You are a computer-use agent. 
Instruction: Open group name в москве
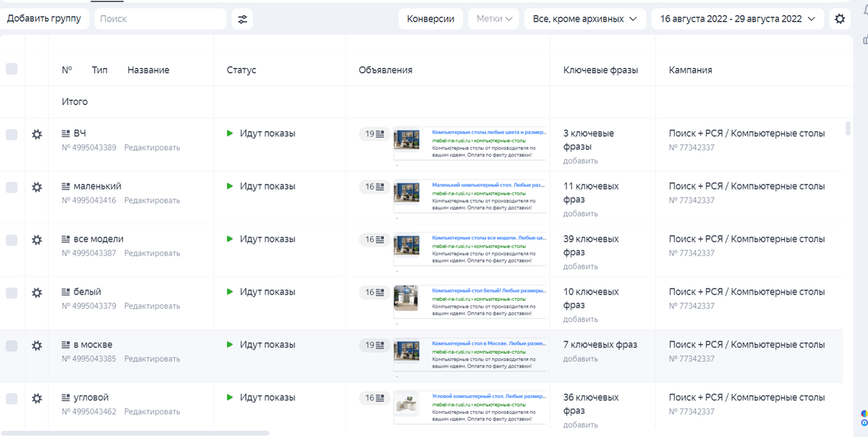pyautogui.click(x=93, y=344)
